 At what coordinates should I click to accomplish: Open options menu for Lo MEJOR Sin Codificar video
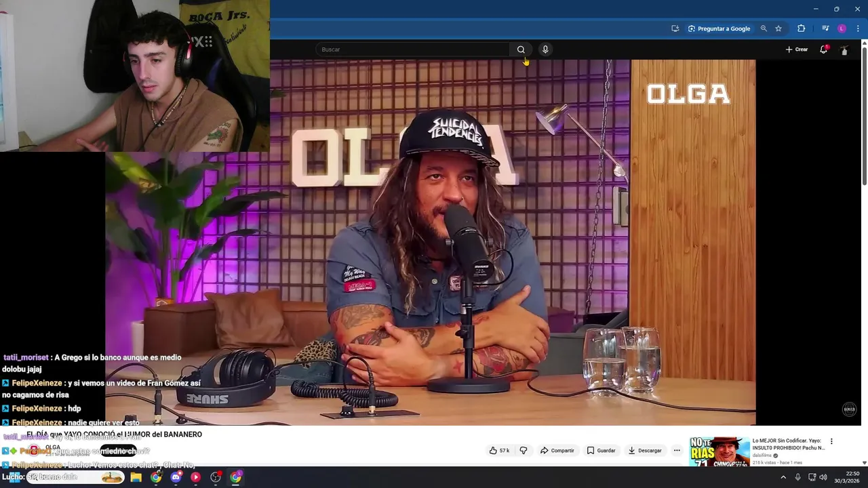point(831,441)
